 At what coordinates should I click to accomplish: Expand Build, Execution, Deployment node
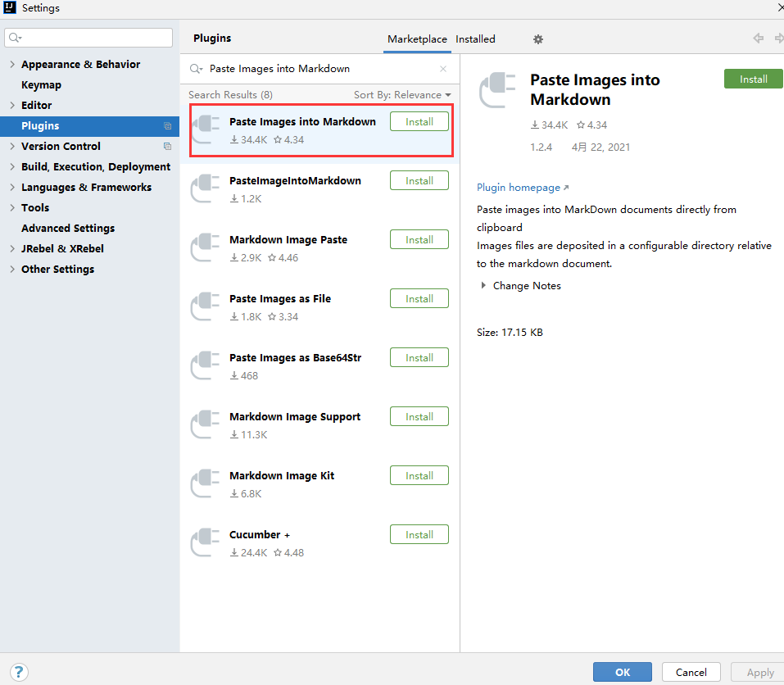pos(12,167)
